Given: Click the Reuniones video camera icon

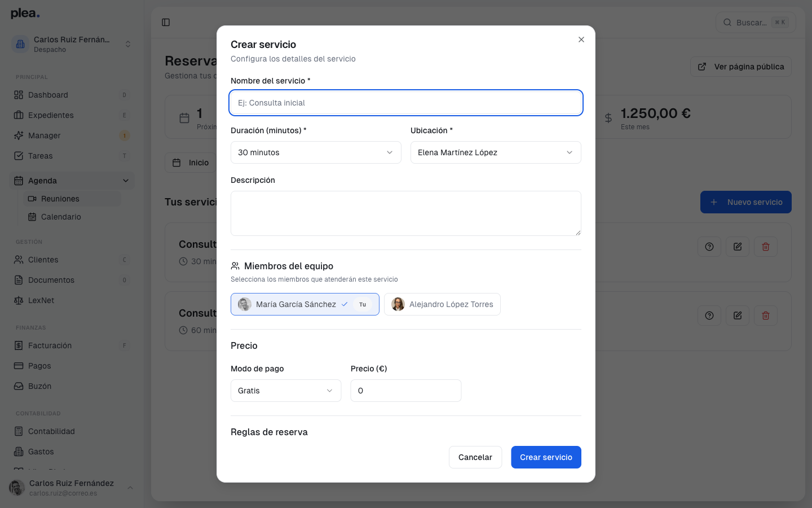Looking at the screenshot, I should [x=32, y=199].
